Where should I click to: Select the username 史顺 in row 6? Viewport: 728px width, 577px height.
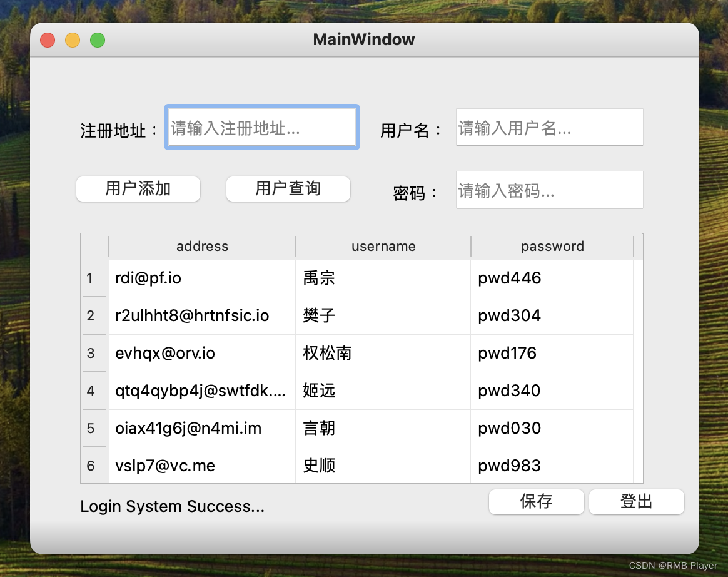[383, 465]
